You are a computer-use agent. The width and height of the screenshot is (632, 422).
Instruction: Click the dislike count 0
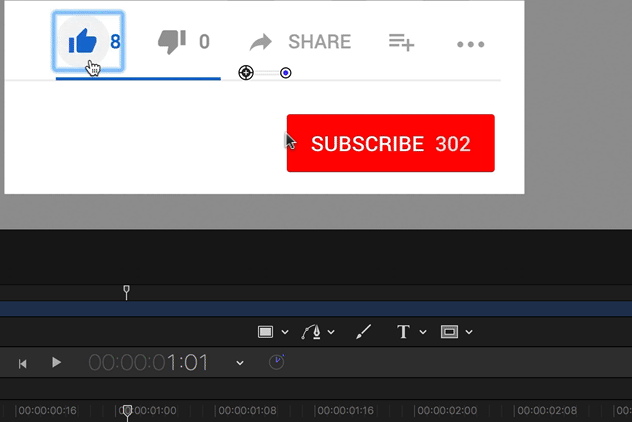[204, 42]
